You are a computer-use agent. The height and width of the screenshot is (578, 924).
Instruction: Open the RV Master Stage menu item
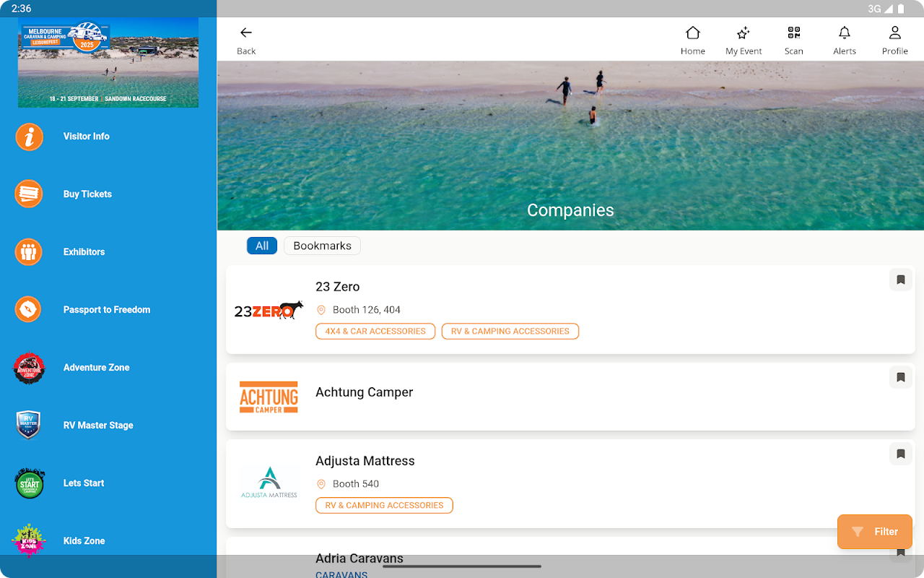[108, 426]
